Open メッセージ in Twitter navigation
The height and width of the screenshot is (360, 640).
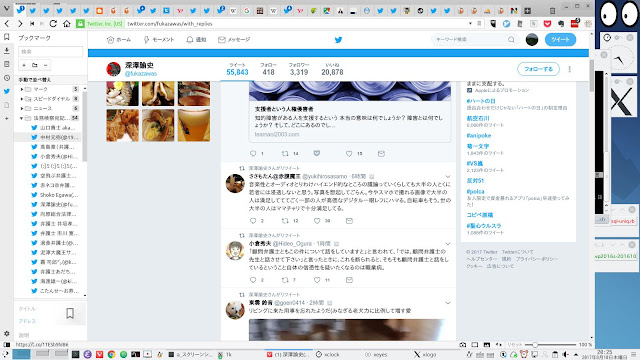pyautogui.click(x=234, y=40)
